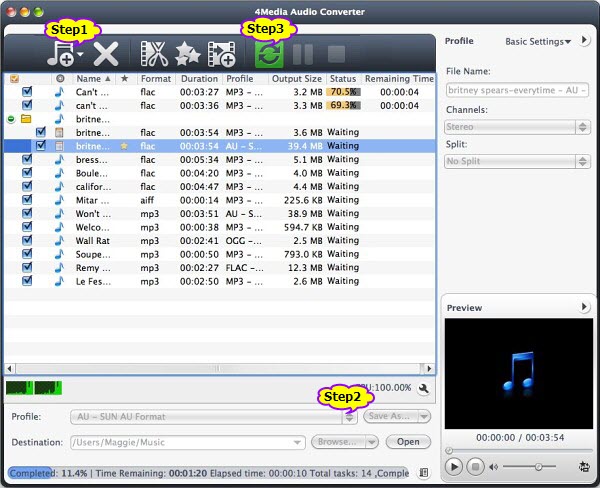Collapse the britne folder group
This screenshot has width=600, height=488.
11,119
